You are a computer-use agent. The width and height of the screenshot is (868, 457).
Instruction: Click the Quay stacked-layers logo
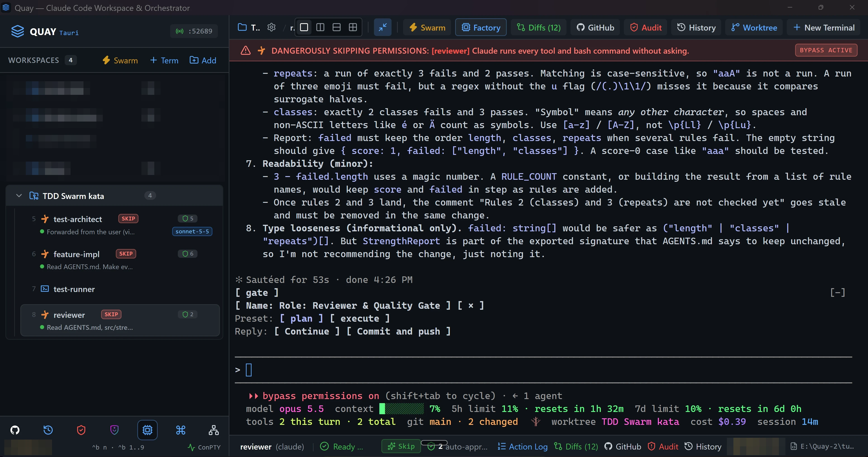(17, 31)
